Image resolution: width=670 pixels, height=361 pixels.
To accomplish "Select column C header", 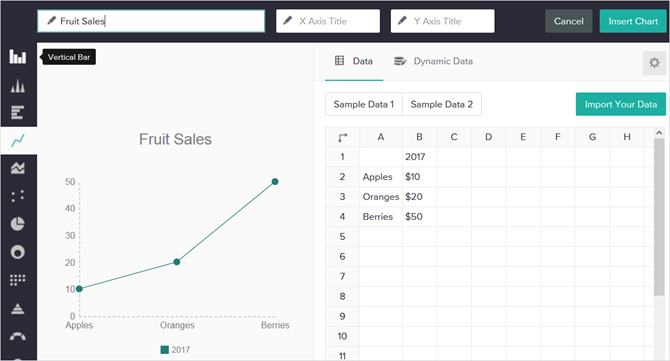I will pyautogui.click(x=454, y=137).
